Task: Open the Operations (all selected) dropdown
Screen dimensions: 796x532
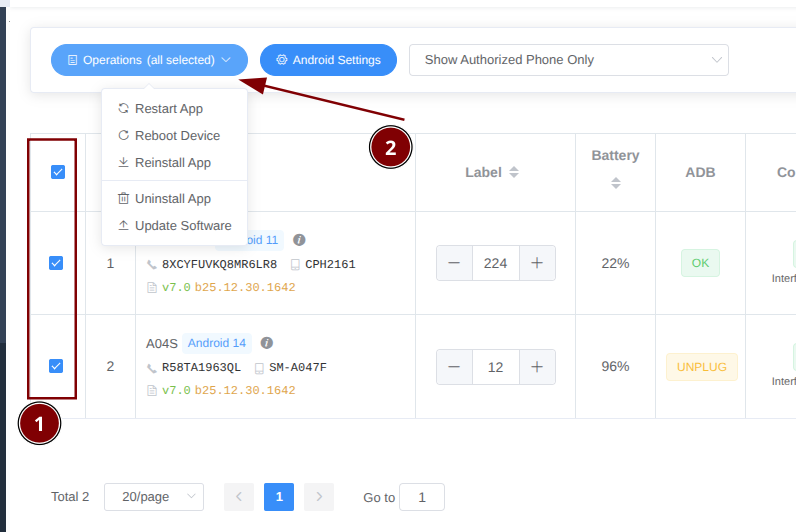Action: pyautogui.click(x=149, y=60)
